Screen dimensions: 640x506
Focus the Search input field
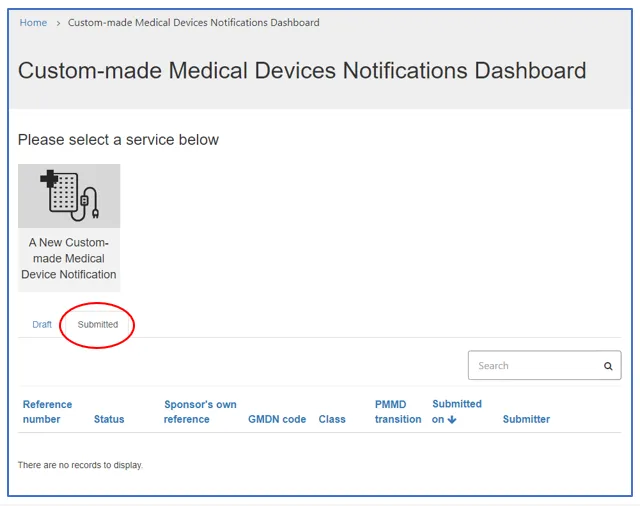coord(535,366)
